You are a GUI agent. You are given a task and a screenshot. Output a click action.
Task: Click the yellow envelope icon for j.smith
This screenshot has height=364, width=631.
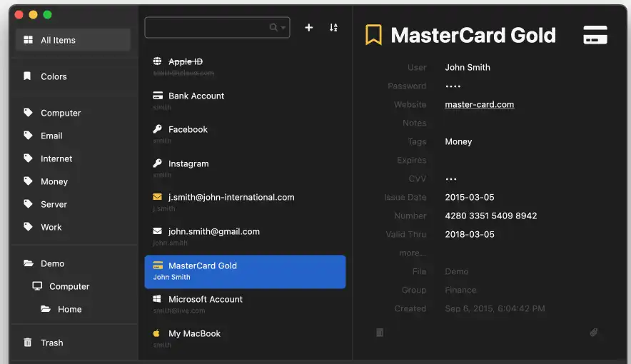coord(157,197)
